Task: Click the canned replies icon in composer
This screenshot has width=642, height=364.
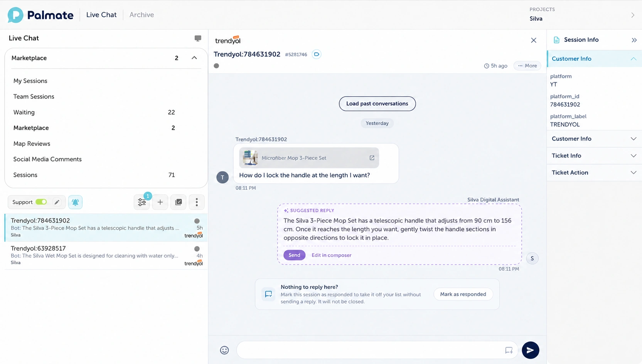Action: [509, 350]
